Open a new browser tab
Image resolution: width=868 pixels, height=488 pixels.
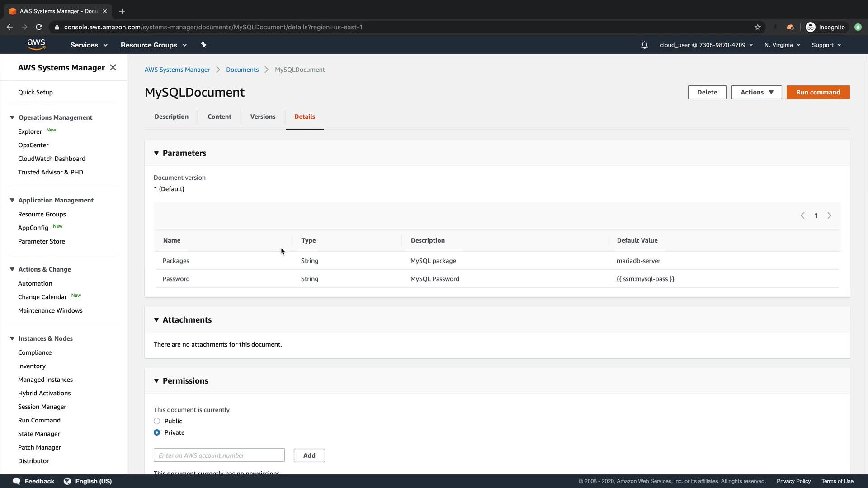pyautogui.click(x=122, y=11)
